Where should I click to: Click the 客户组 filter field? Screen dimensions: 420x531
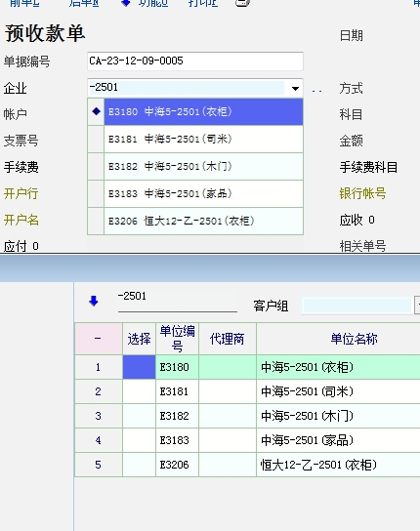pos(357,306)
